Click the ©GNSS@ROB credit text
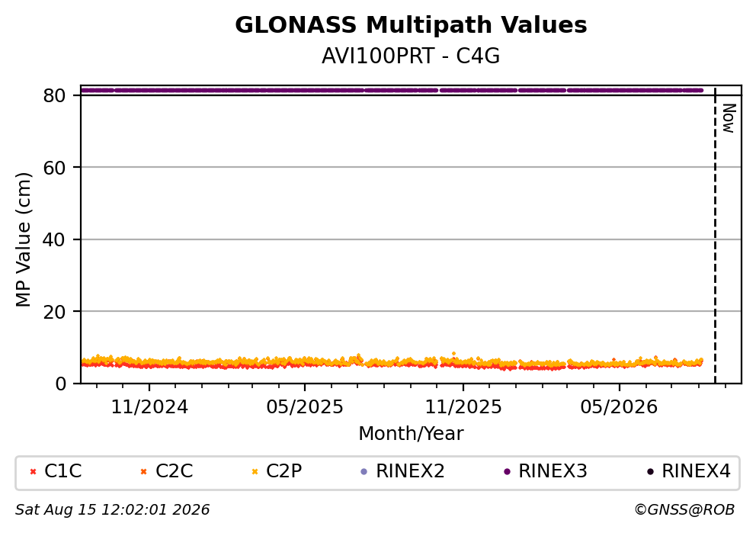Image resolution: width=756 pixels, height=533 pixels. coord(684,510)
